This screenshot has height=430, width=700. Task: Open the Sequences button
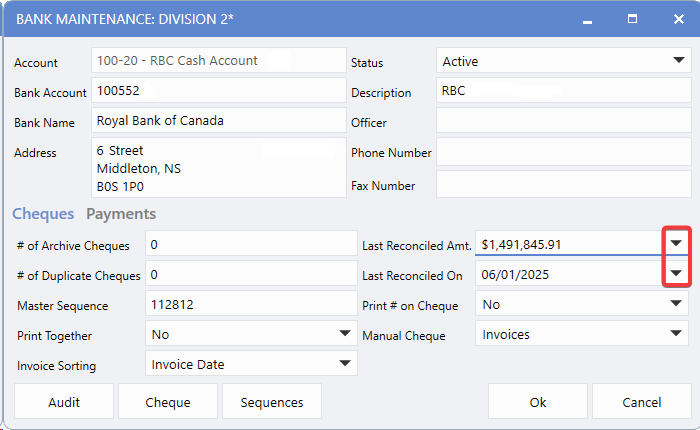(x=272, y=402)
